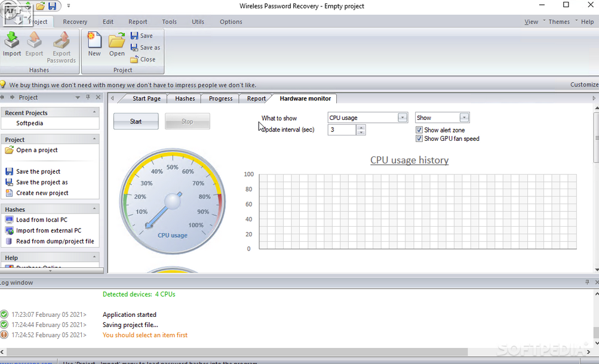Viewport: 599px width, 364px height.
Task: Click the hardware monitor vertical scrollbar thumb
Action: (x=597, y=137)
